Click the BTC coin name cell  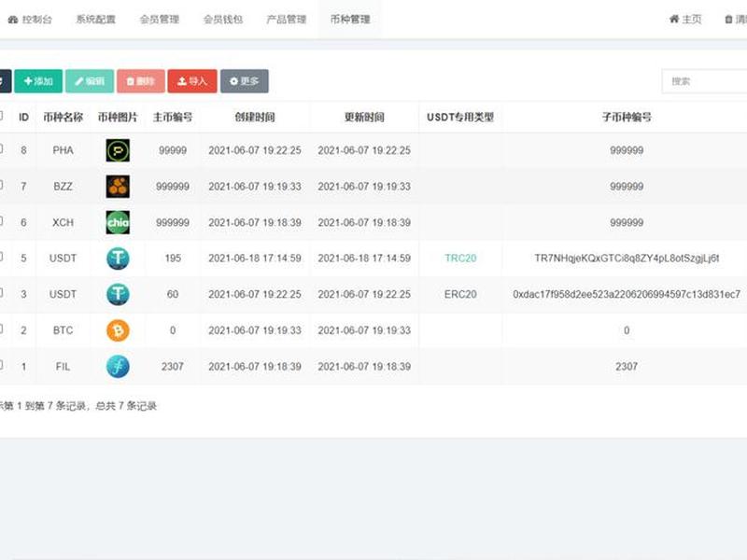click(63, 330)
